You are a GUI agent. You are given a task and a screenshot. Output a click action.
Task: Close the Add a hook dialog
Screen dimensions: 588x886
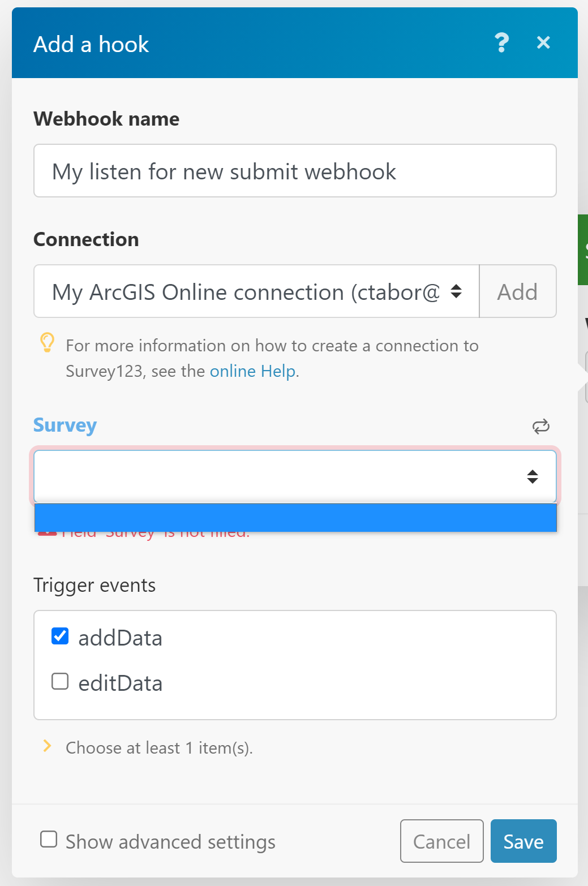[x=543, y=42]
